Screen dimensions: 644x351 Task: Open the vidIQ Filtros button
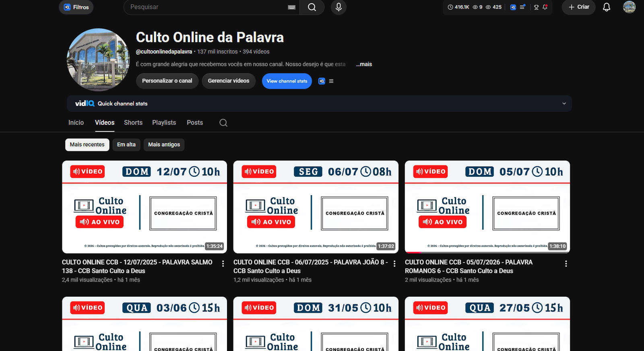(76, 7)
